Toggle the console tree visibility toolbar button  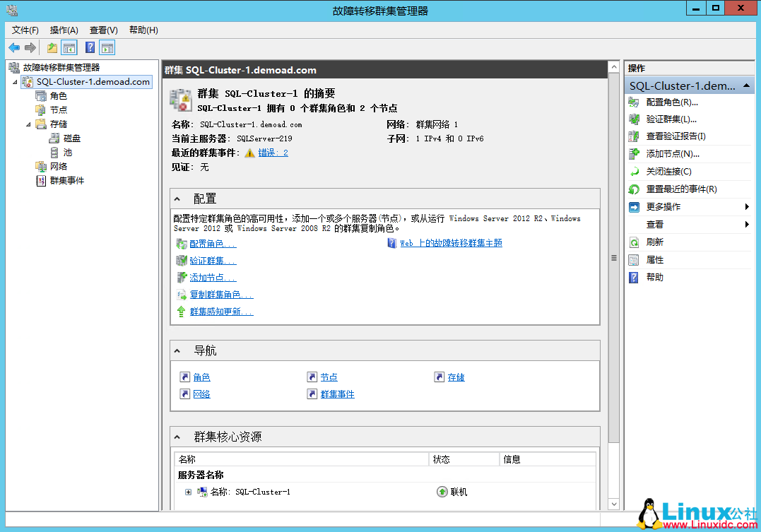[67, 47]
